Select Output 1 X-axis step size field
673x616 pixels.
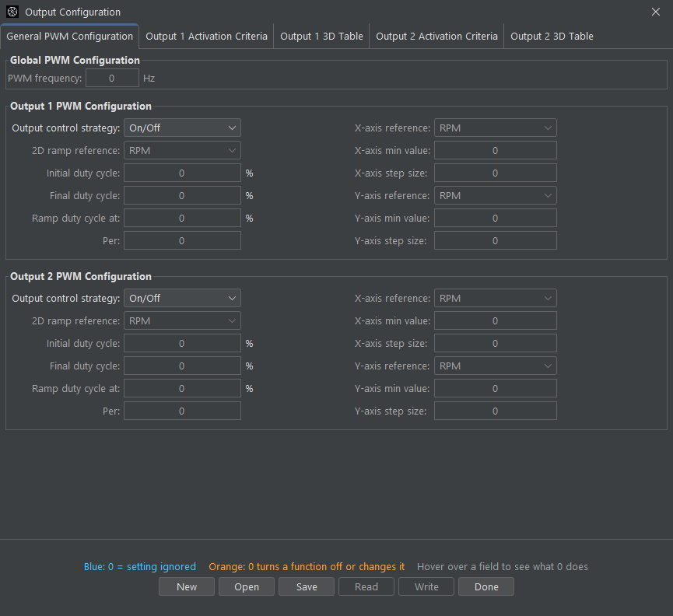(x=496, y=173)
